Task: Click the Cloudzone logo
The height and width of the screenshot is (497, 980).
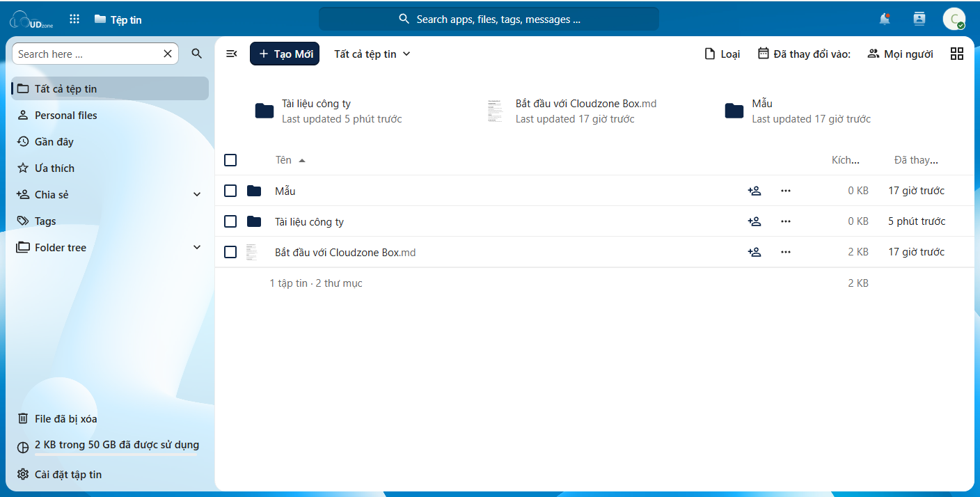Action: tap(31, 19)
